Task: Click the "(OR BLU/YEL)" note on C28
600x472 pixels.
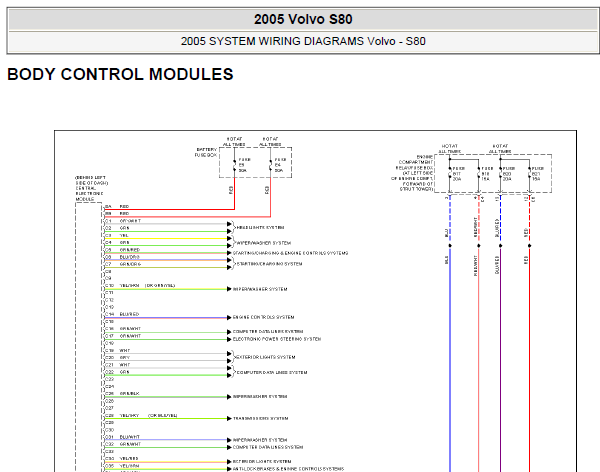Action: pos(163,415)
